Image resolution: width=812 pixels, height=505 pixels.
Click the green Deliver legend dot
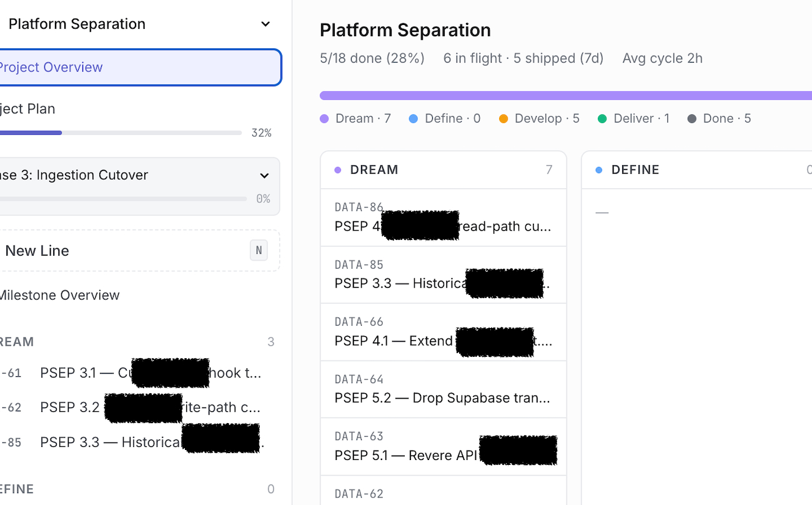click(602, 119)
